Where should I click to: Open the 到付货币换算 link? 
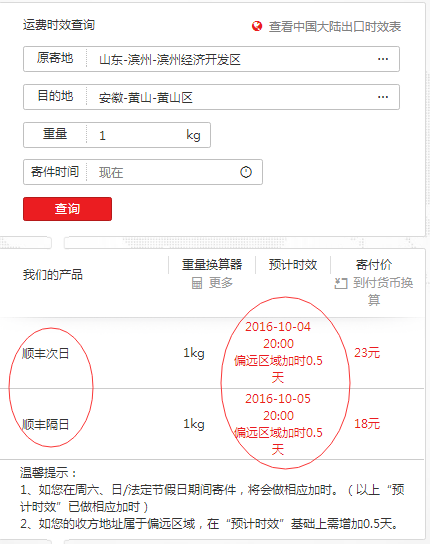383,291
